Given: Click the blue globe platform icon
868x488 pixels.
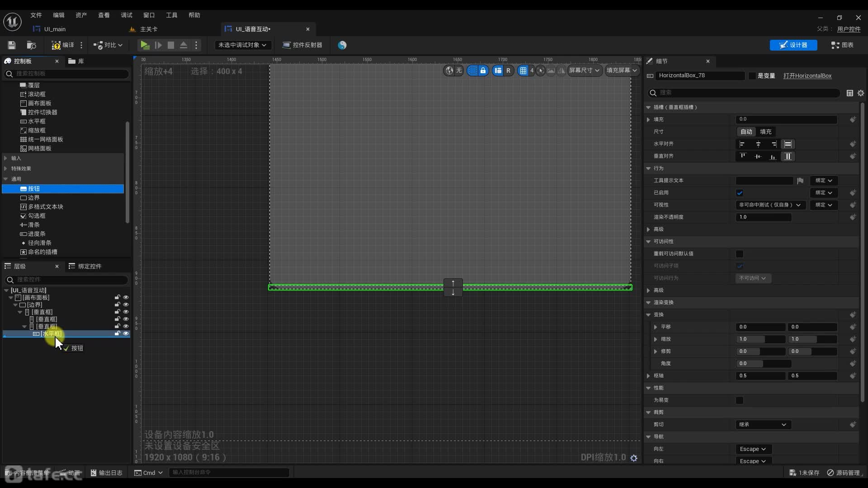Looking at the screenshot, I should [342, 45].
